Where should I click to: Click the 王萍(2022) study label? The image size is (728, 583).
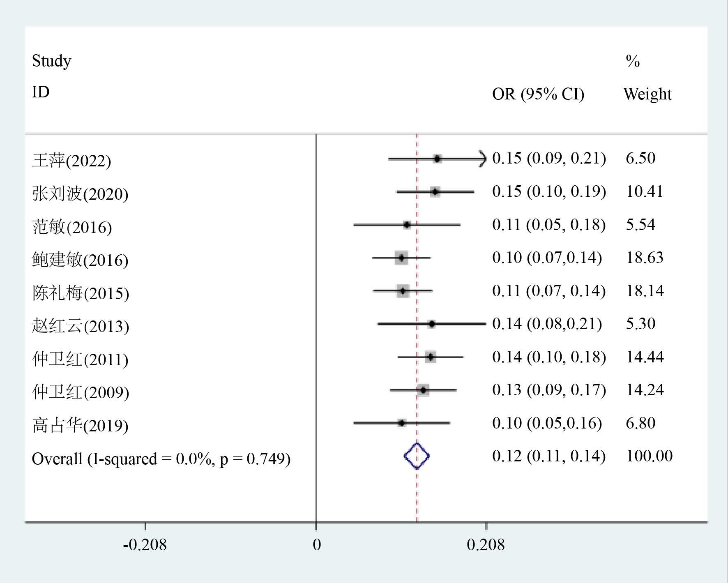[x=71, y=160]
